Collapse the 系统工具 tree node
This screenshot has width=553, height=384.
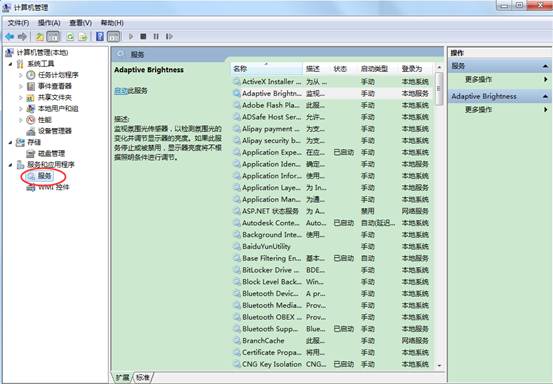click(x=10, y=64)
